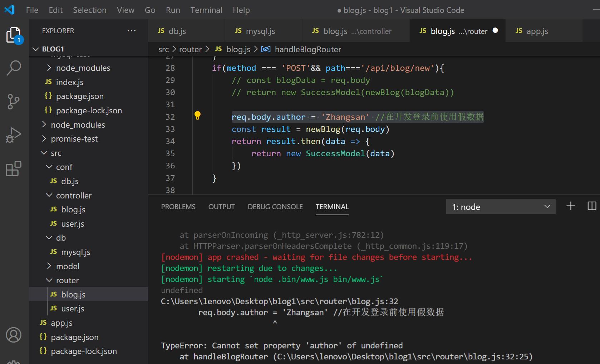600x364 pixels.
Task: Switch to the db.js editor tab
Action: 186,31
